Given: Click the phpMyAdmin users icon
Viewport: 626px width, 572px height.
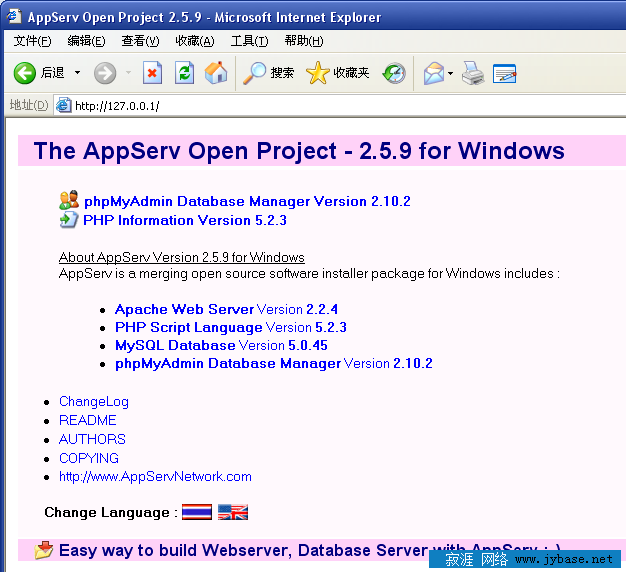Looking at the screenshot, I should [69, 200].
